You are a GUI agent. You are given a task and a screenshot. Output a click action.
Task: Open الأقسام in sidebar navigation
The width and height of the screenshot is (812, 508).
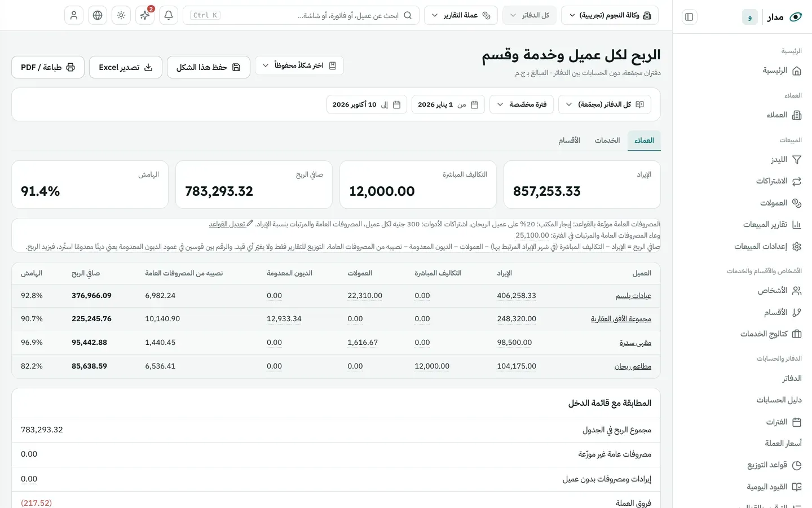(783, 312)
